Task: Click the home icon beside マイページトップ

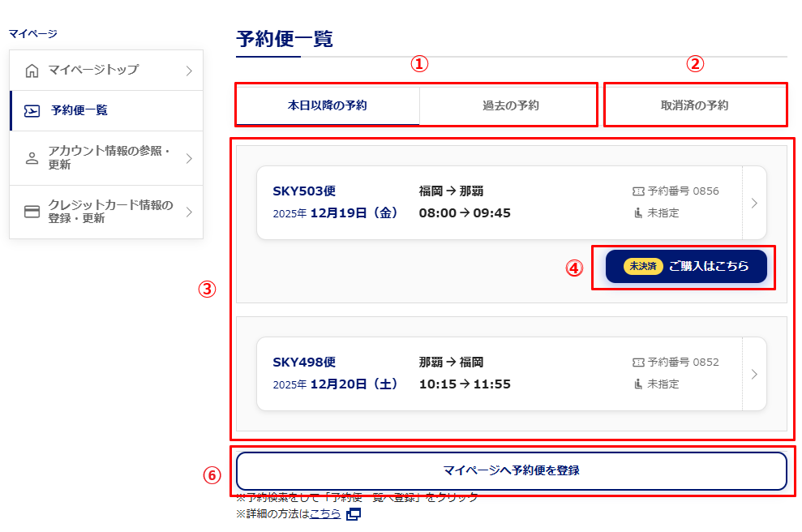Action: [32, 71]
